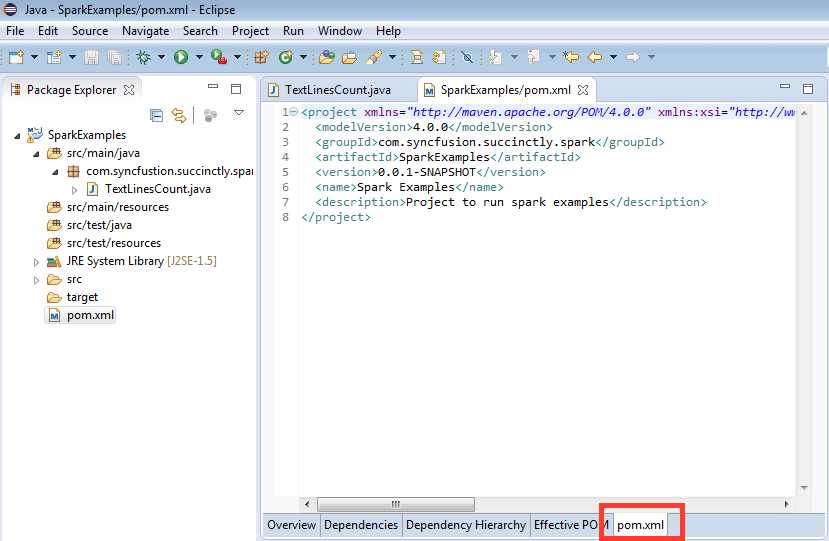
Task: Click the New wizard toolbar icon
Action: [x=16, y=57]
